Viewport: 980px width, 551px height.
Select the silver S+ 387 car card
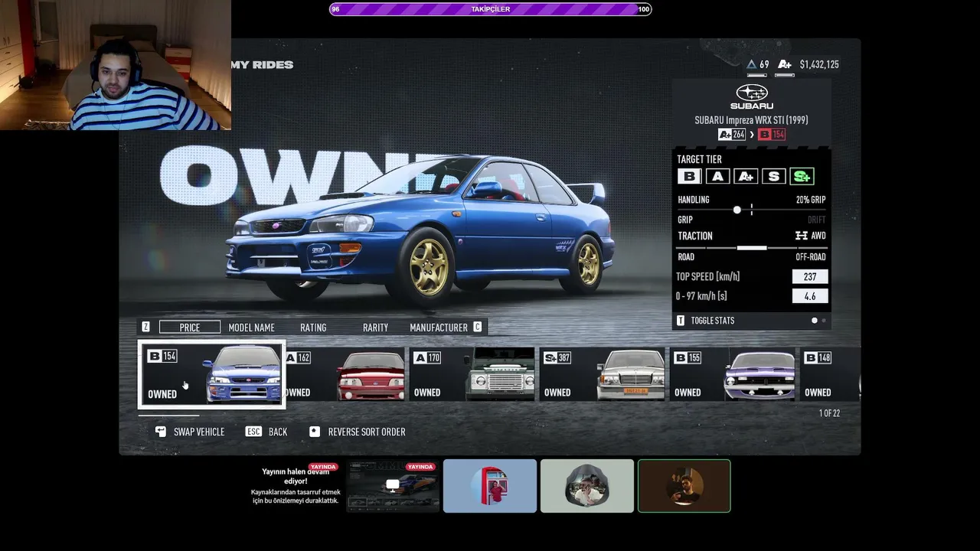pyautogui.click(x=603, y=374)
